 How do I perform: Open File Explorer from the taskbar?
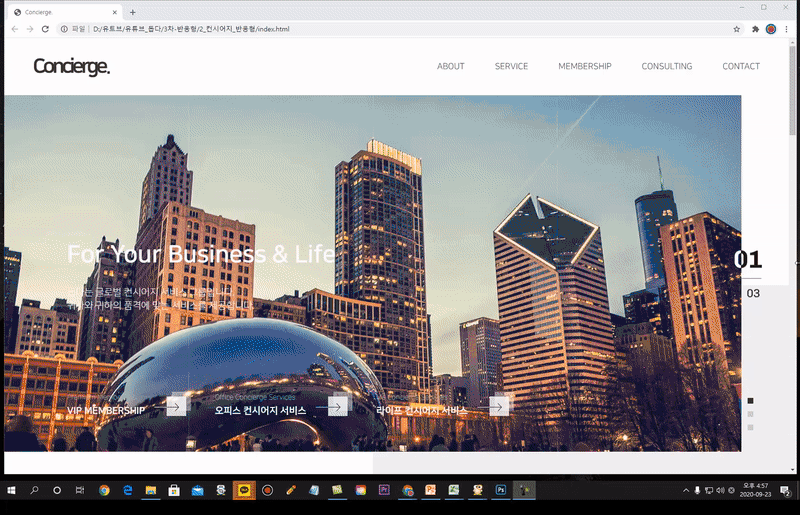[151, 491]
